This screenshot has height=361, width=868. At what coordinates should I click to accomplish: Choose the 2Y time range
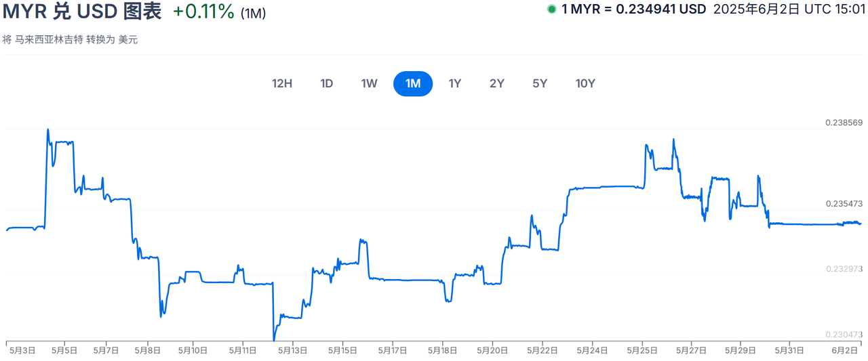[496, 84]
